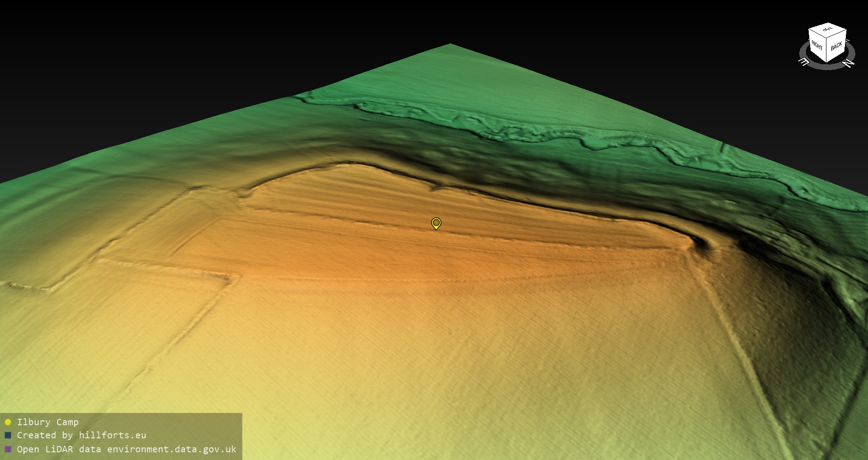The image size is (868, 460).
Task: Select the Ilbury Camp legend label
Action: click(47, 422)
